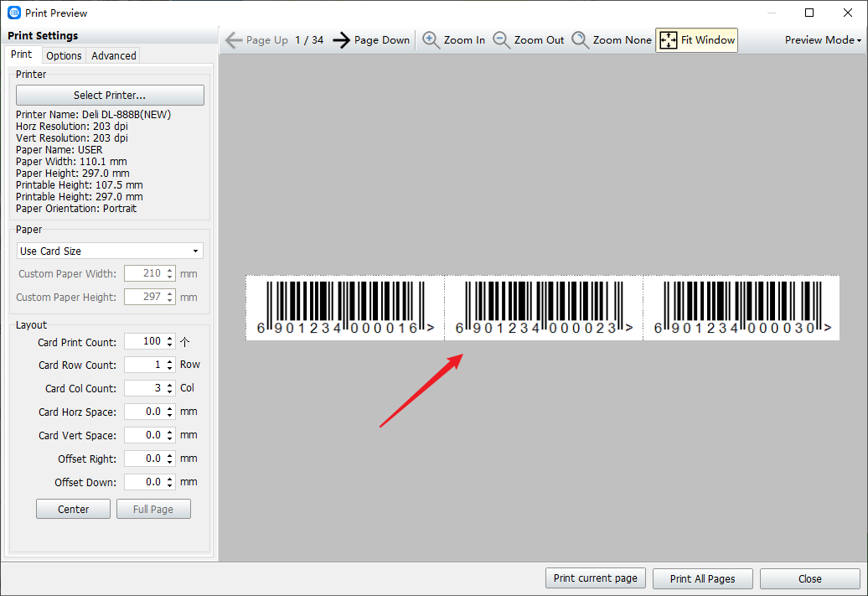Increase Card Print Count with up spinner

[170, 337]
